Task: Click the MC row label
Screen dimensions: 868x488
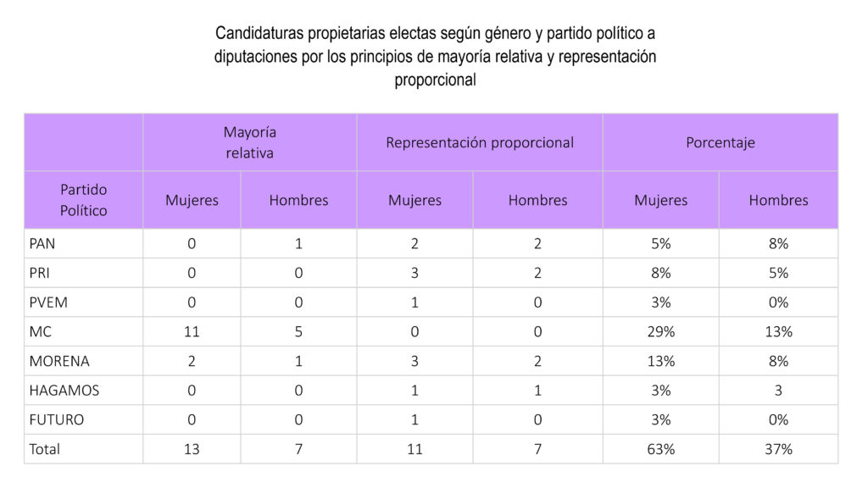Action: tap(40, 331)
